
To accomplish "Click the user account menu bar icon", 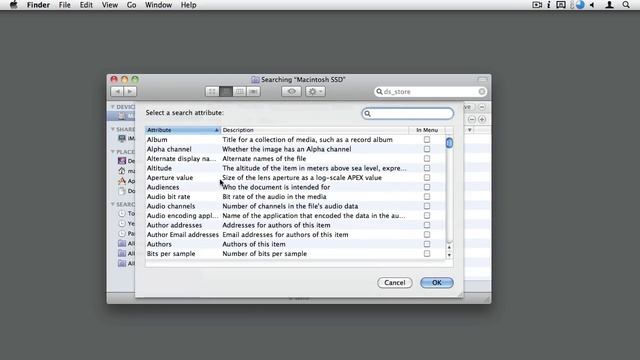I will (x=609, y=5).
